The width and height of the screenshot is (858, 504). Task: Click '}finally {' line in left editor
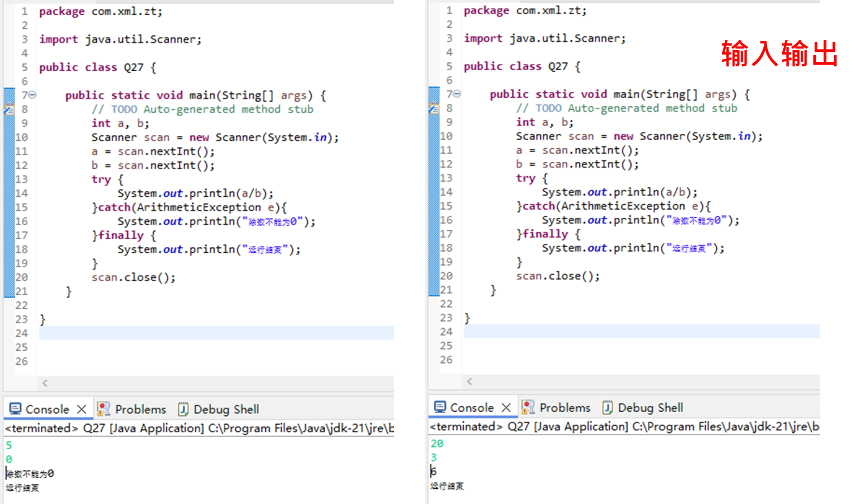pyautogui.click(x=124, y=235)
